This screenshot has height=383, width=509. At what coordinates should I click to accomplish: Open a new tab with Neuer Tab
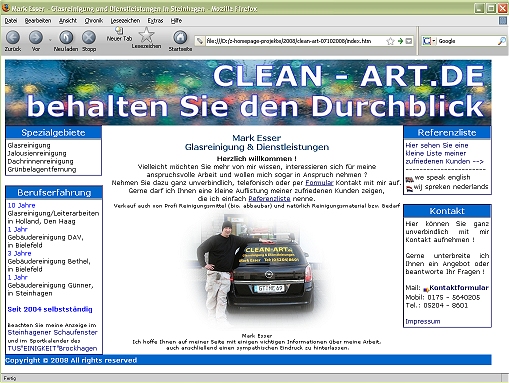(x=119, y=34)
